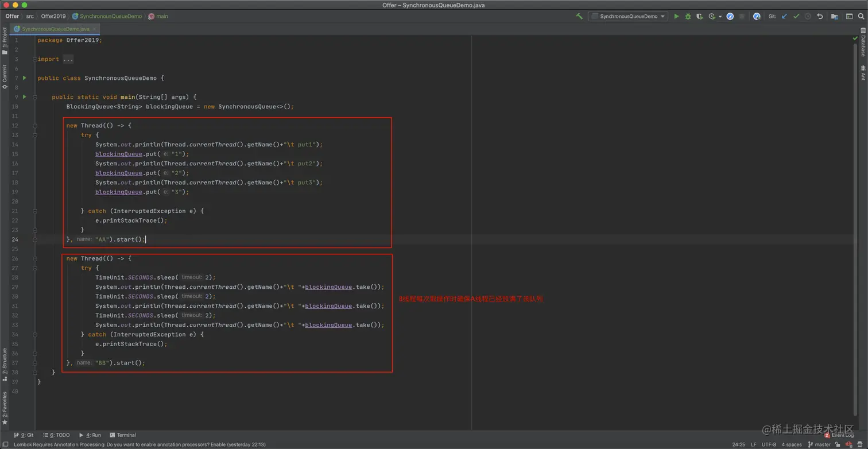The height and width of the screenshot is (449, 868).
Task: Open the Project tool window
Action: pyautogui.click(x=5, y=41)
